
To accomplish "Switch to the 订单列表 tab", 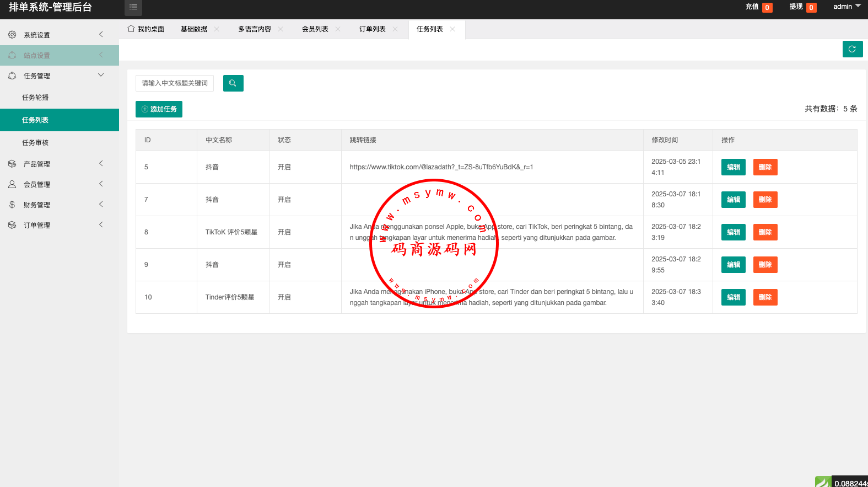I will [x=373, y=29].
